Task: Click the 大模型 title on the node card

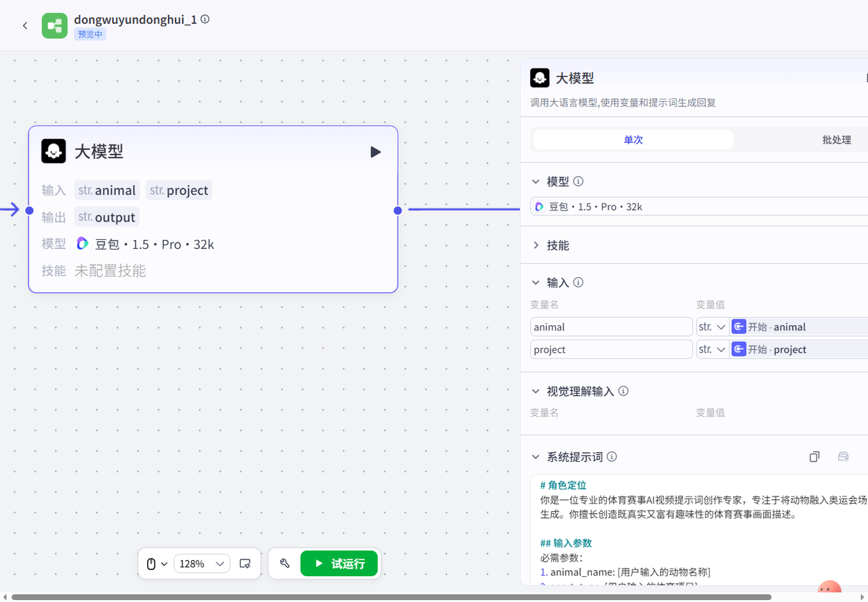Action: 99,151
